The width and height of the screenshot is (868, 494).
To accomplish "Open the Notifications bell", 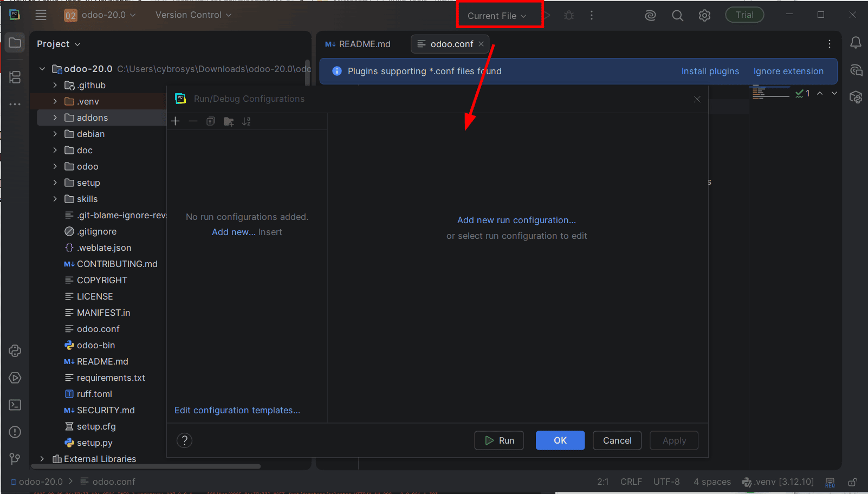I will point(856,43).
